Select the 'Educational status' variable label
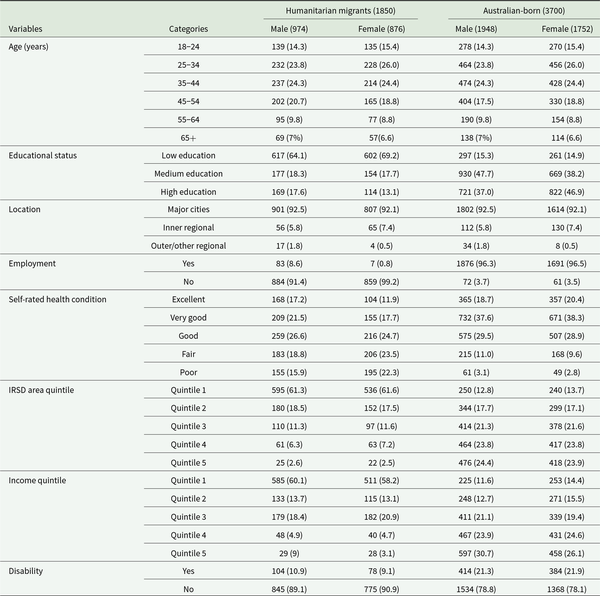The width and height of the screenshot is (600, 596). [x=42, y=155]
